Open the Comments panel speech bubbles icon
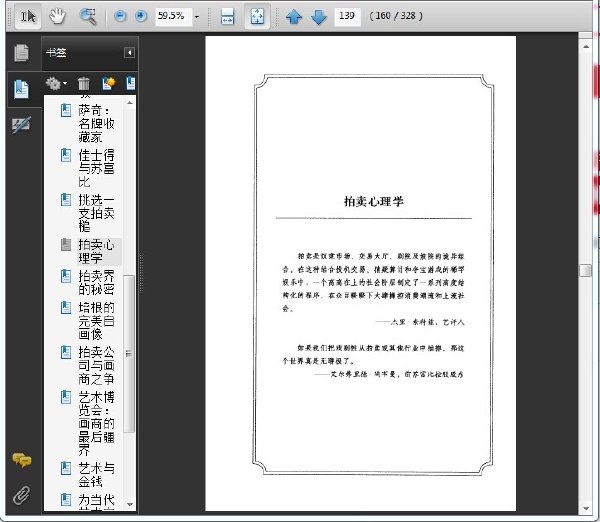Screen dimensions: 600x522 pyautogui.click(x=22, y=460)
